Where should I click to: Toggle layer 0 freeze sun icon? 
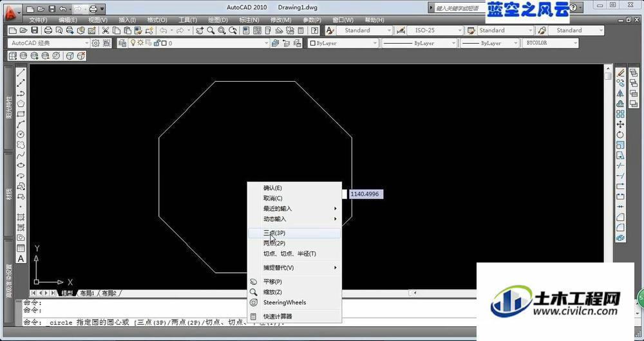[140, 42]
